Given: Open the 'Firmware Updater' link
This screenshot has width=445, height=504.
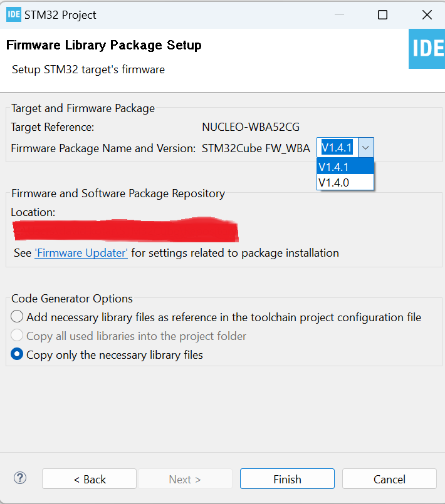Looking at the screenshot, I should click(x=81, y=253).
